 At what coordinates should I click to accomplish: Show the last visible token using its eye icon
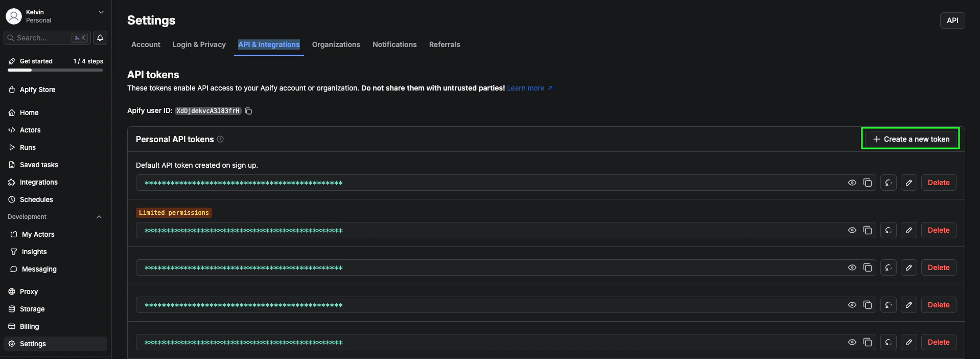click(852, 342)
